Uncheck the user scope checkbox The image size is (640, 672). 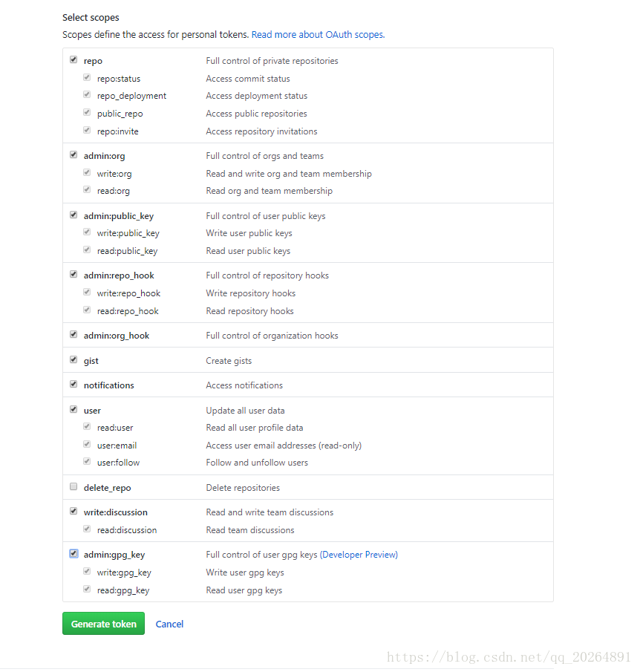tap(74, 409)
